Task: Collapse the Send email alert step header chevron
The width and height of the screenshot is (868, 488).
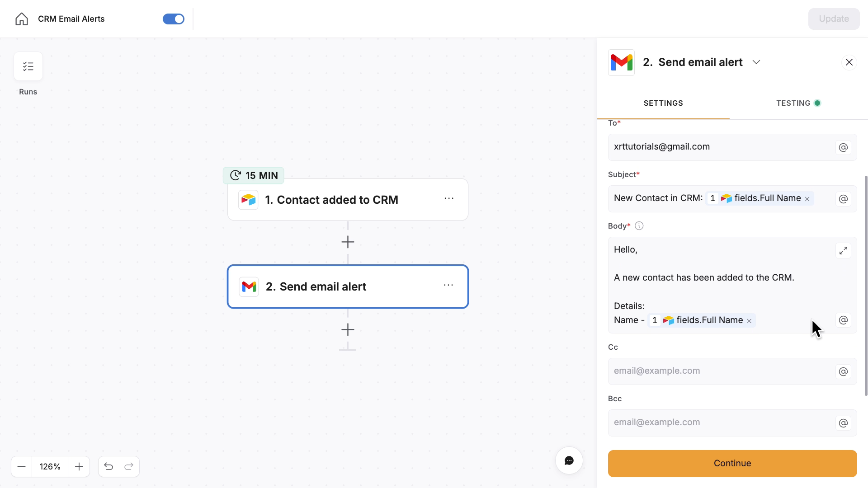Action: pyautogui.click(x=756, y=62)
